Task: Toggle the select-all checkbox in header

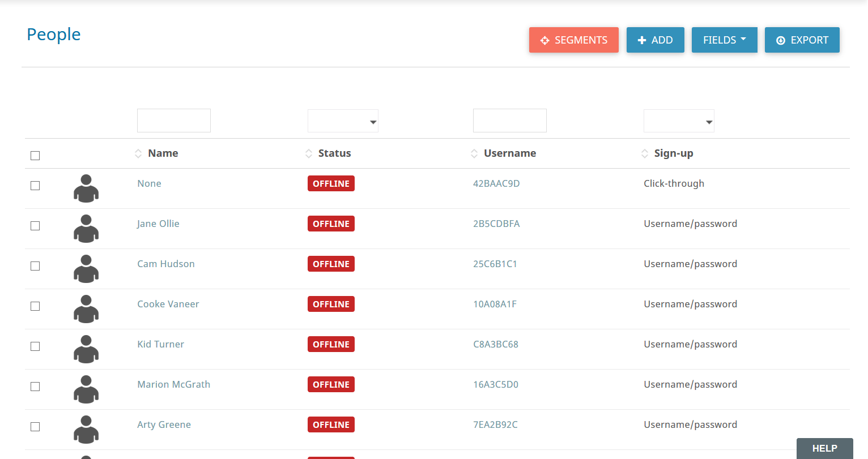Action: pyautogui.click(x=35, y=156)
